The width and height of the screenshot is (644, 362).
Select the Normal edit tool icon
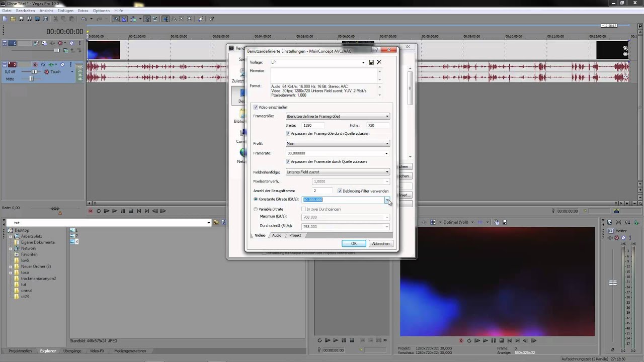(166, 19)
